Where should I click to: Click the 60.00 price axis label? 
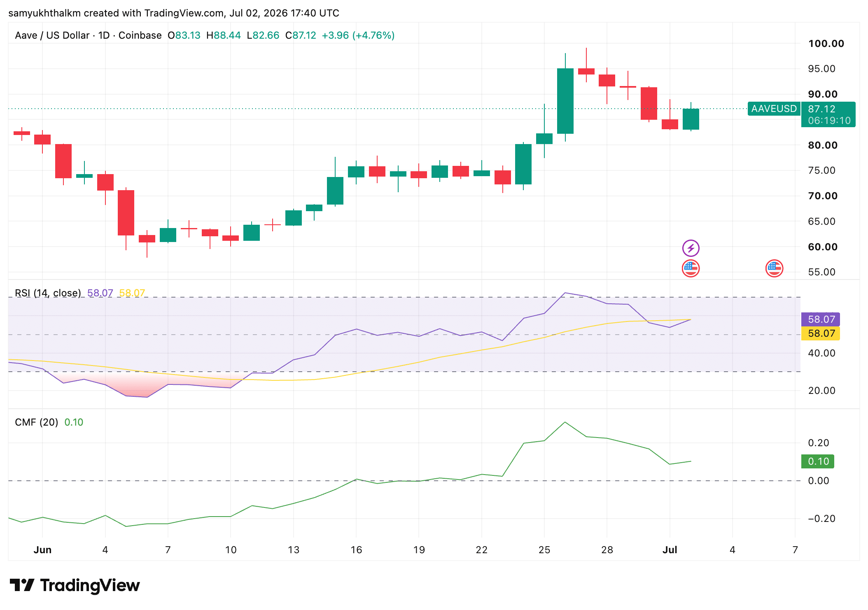click(x=822, y=247)
